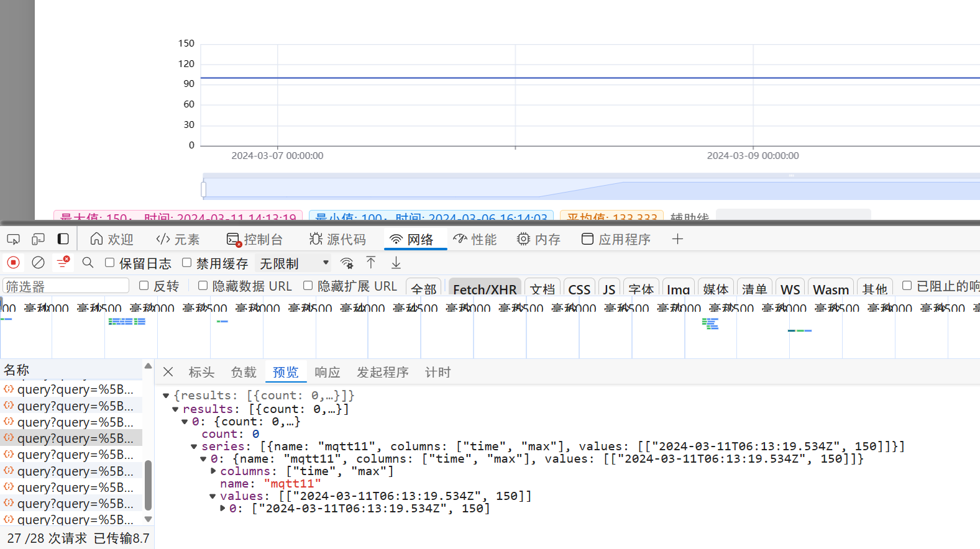
Task: Check 隐藏扩展 URL checkbox
Action: point(308,286)
